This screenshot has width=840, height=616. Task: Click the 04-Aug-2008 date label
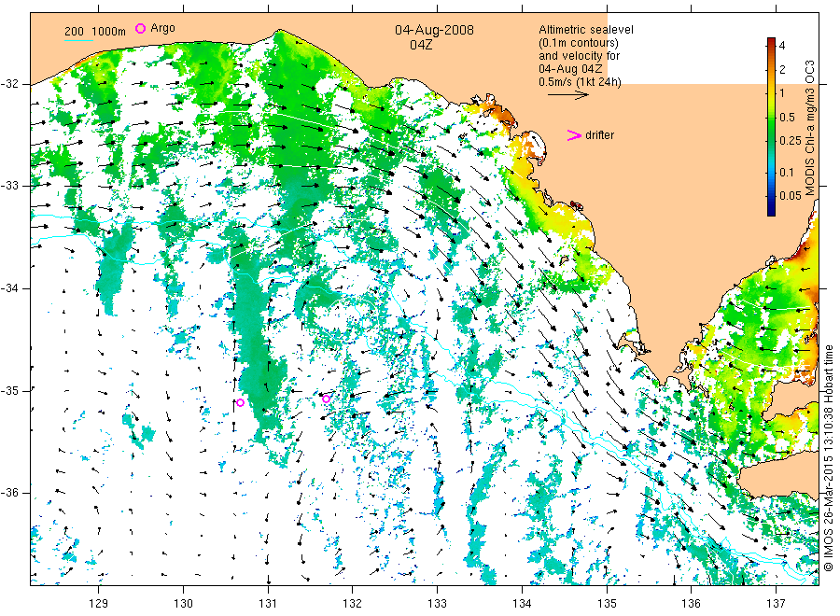433,30
